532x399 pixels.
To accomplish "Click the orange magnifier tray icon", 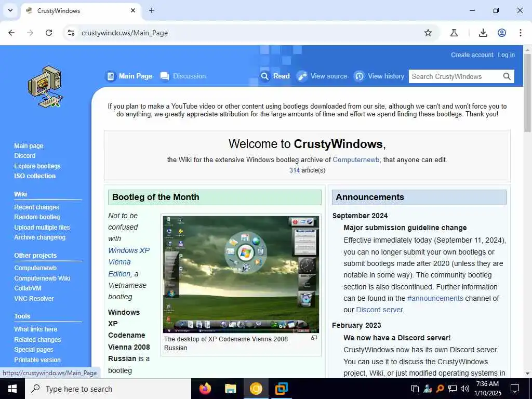I will [x=440, y=389].
